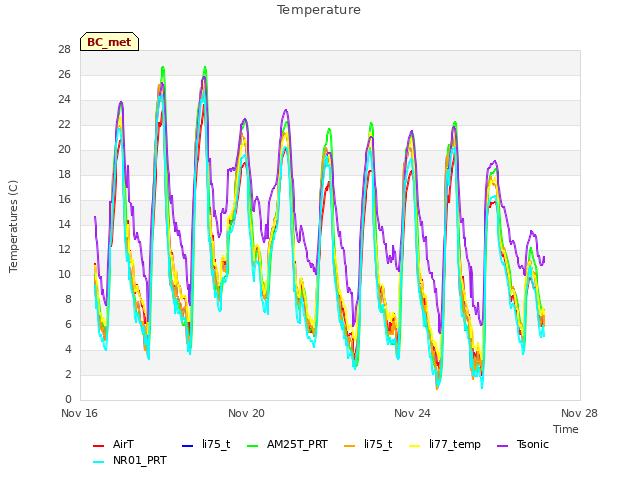
Task: Click the yellow li77_temp legend color marker
Action: click(x=414, y=446)
